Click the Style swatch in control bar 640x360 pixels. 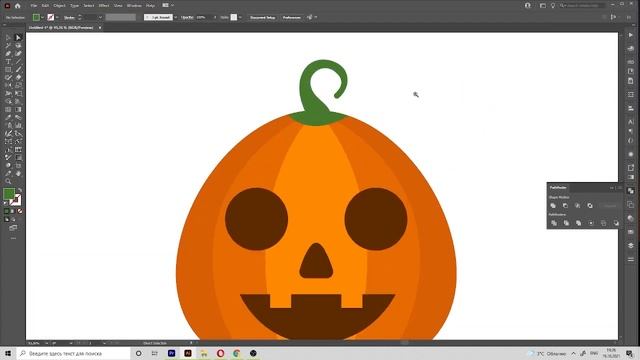pos(233,17)
